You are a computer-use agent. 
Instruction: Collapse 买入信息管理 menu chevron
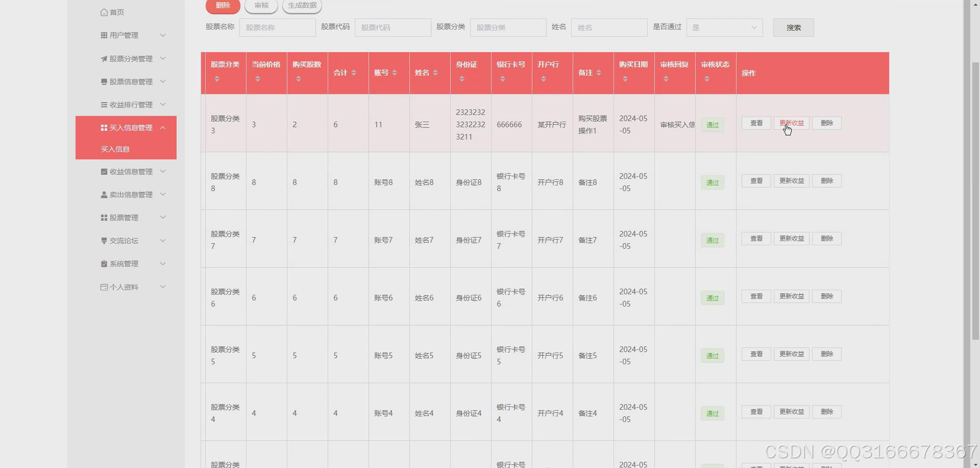pos(163,128)
